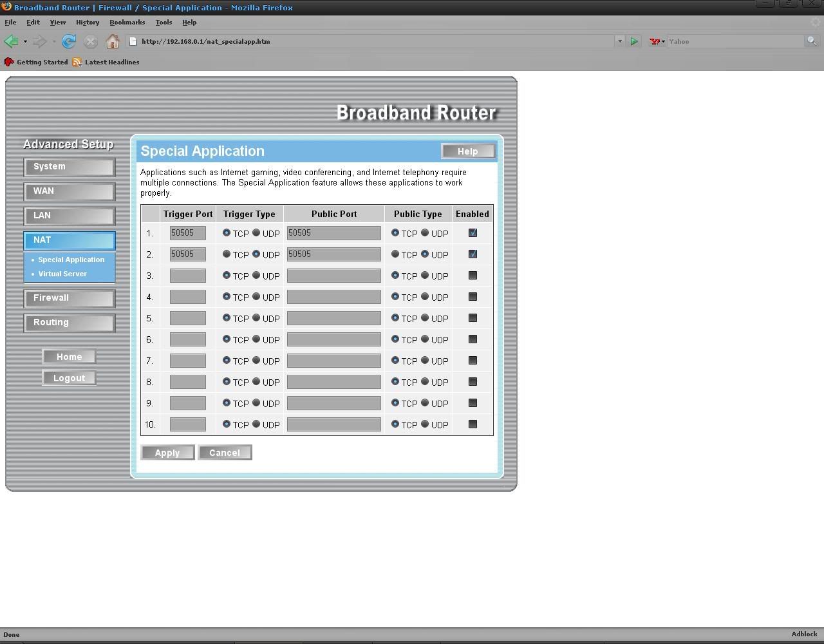Open the back button history dropdown

coord(25,42)
